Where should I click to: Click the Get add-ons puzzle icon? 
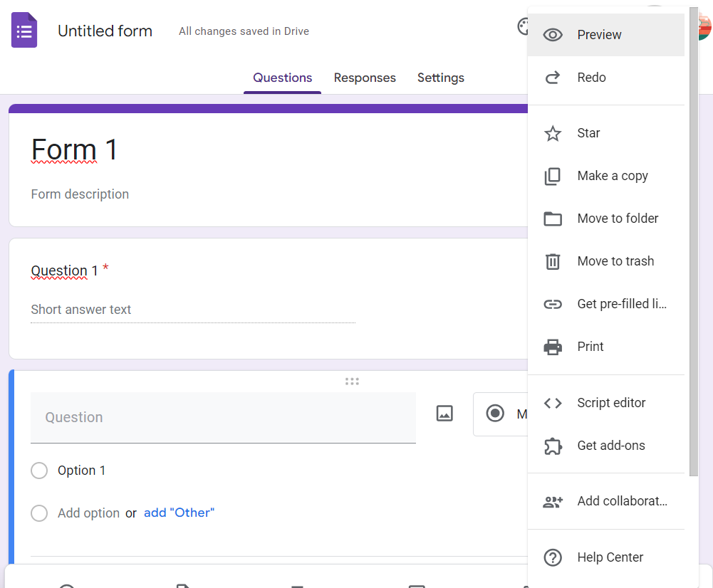point(553,446)
